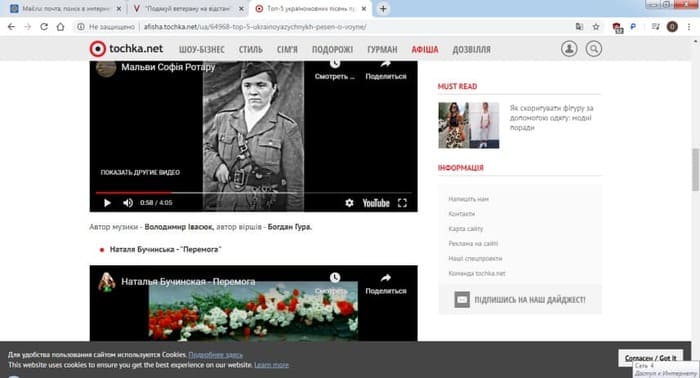Open Контакти link
This screenshot has height=378, width=700.
tap(461, 214)
